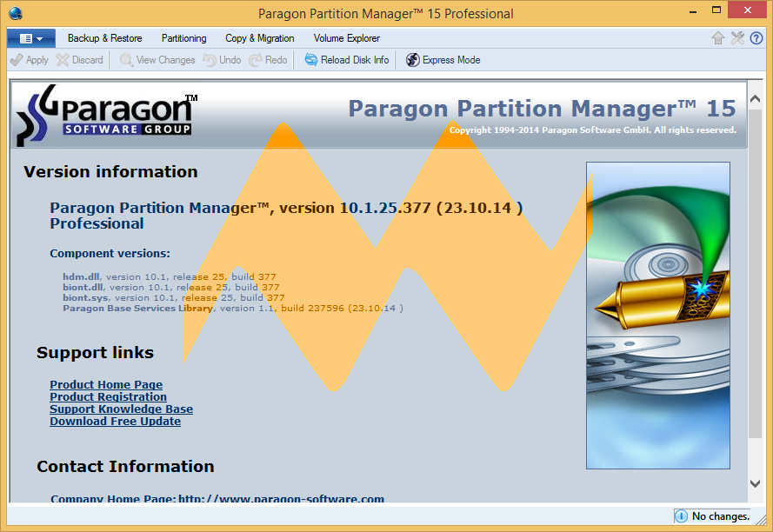The height and width of the screenshot is (532, 773).
Task: Open the Product Registration link
Action: [x=108, y=397]
